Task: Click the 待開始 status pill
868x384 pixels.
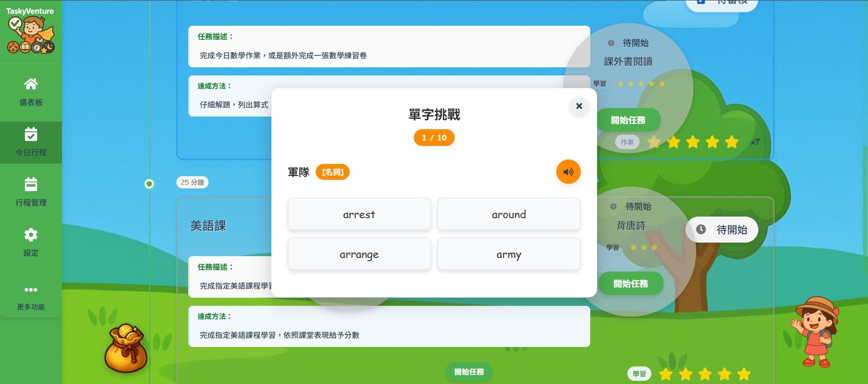Action: click(x=722, y=229)
